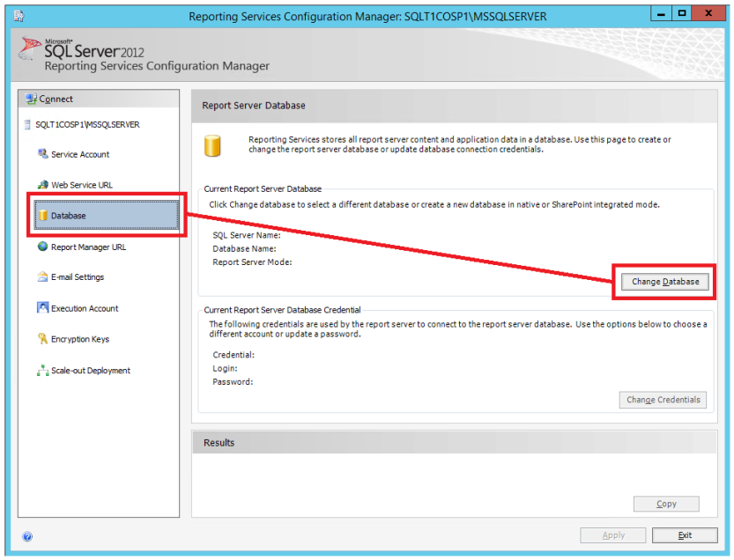Screen dimensions: 734x560
Task: Open Service Account page
Action: click(80, 154)
